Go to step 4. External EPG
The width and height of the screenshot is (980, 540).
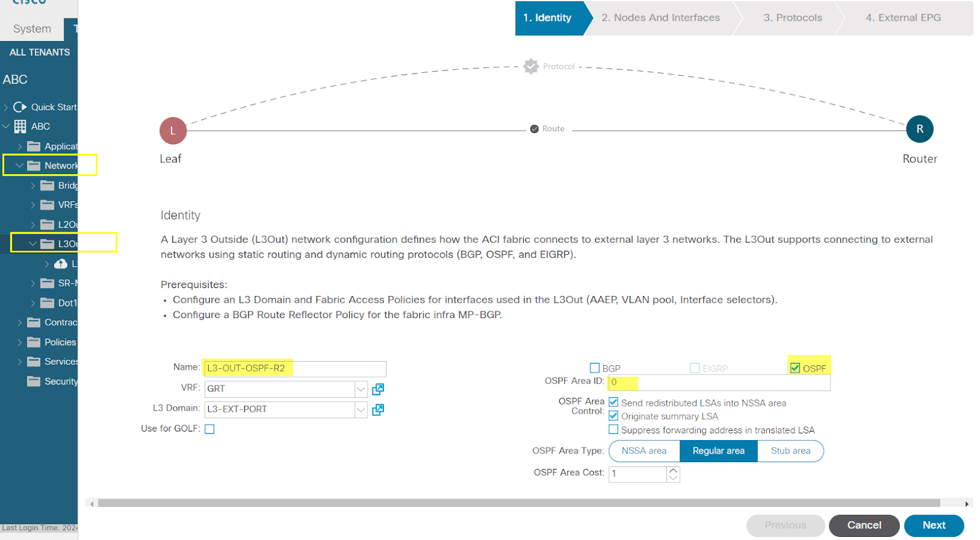point(903,18)
